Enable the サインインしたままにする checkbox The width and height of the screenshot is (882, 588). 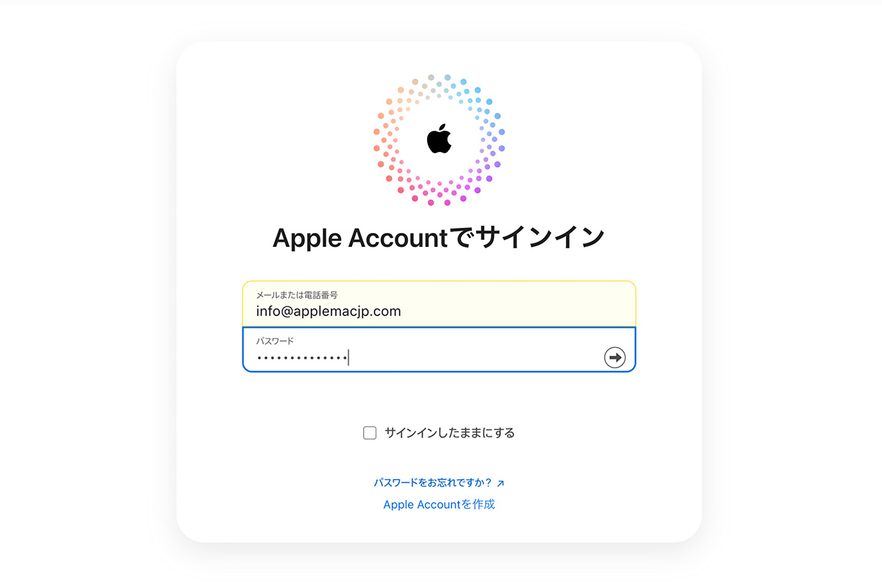pos(370,433)
